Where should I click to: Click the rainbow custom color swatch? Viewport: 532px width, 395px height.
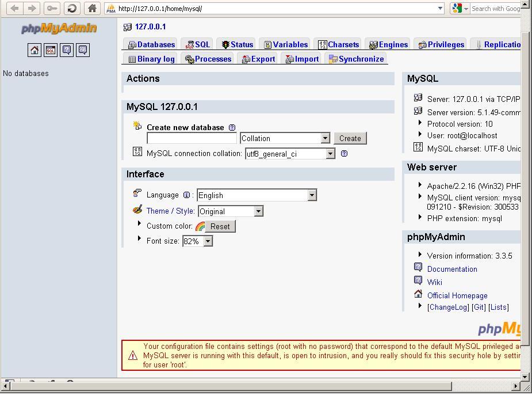(200, 226)
